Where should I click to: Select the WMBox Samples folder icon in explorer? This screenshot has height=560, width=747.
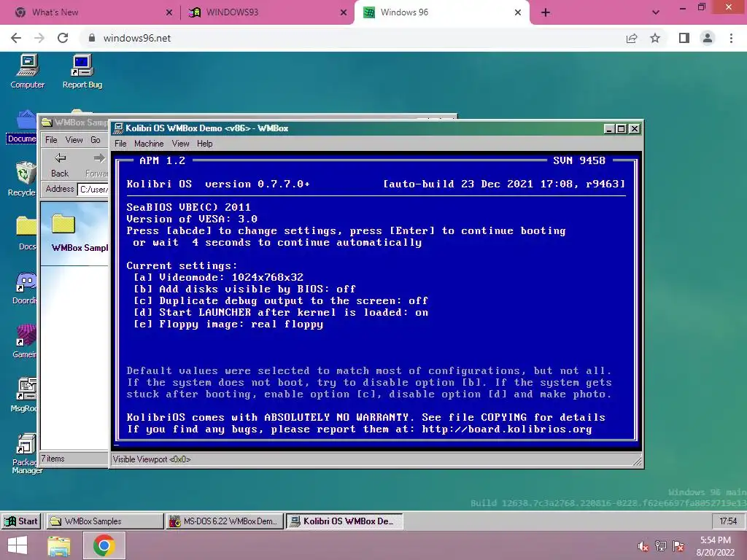pyautogui.click(x=63, y=224)
